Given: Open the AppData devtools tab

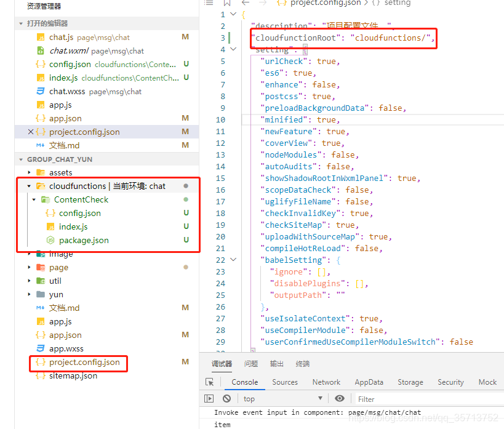Looking at the screenshot, I should tap(369, 382).
